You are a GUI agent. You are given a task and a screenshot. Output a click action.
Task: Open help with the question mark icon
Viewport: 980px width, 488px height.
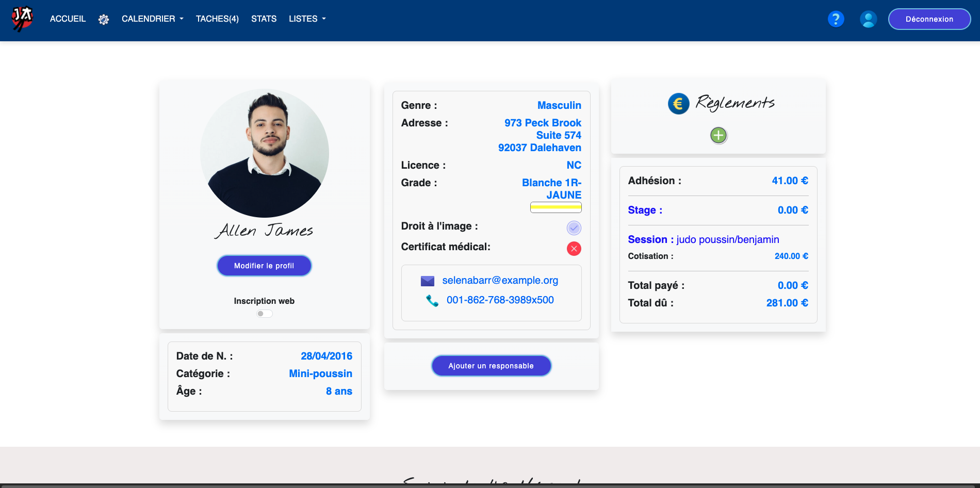(x=836, y=19)
